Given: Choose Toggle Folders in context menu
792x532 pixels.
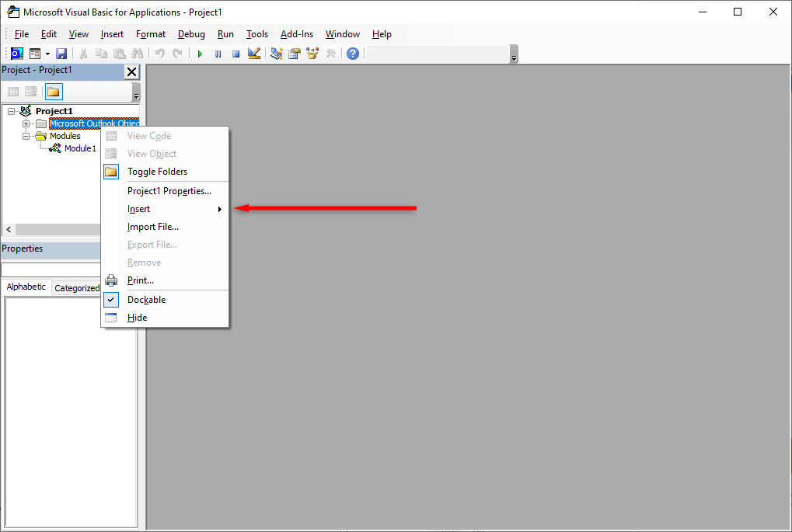Looking at the screenshot, I should coord(166,172).
